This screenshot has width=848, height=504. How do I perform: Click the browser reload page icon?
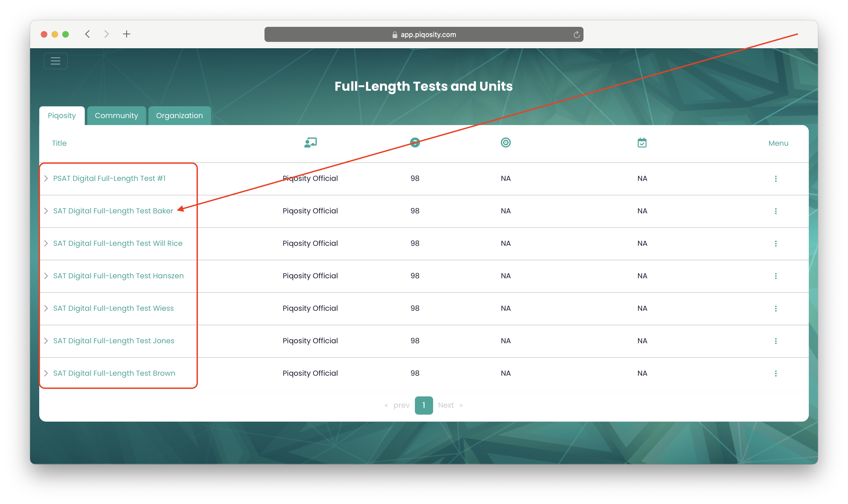[x=576, y=35]
